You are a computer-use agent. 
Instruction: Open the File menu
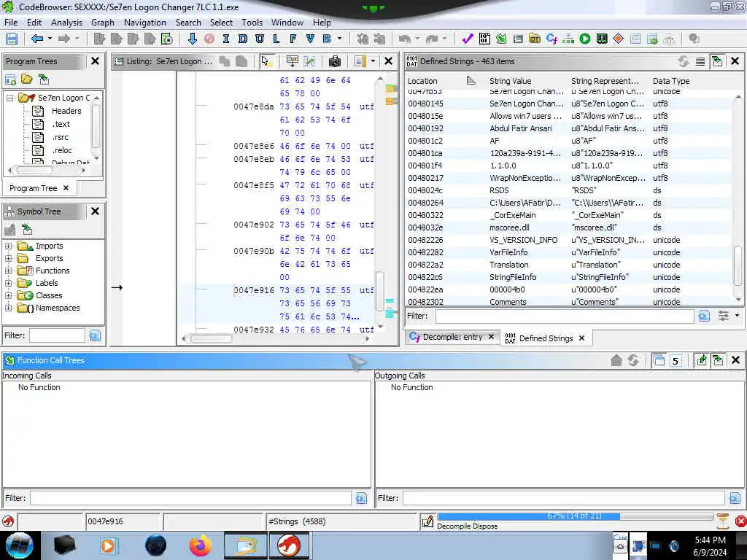pos(11,23)
